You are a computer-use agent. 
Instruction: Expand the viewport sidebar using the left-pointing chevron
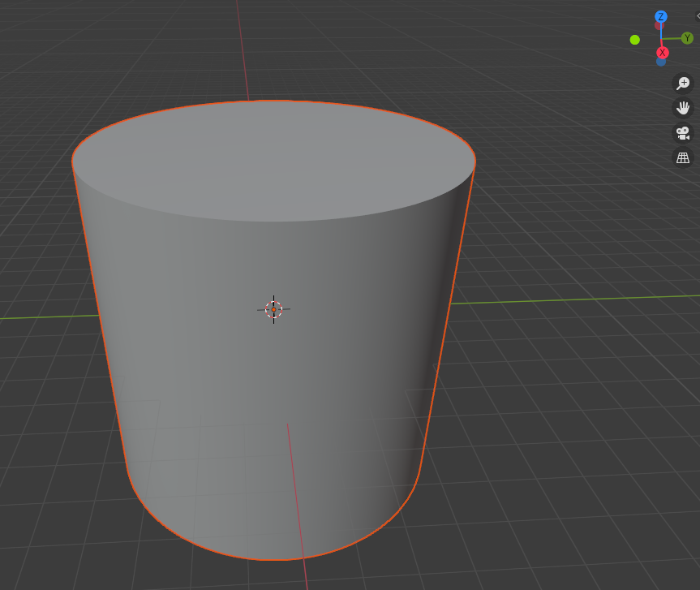[x=698, y=15]
